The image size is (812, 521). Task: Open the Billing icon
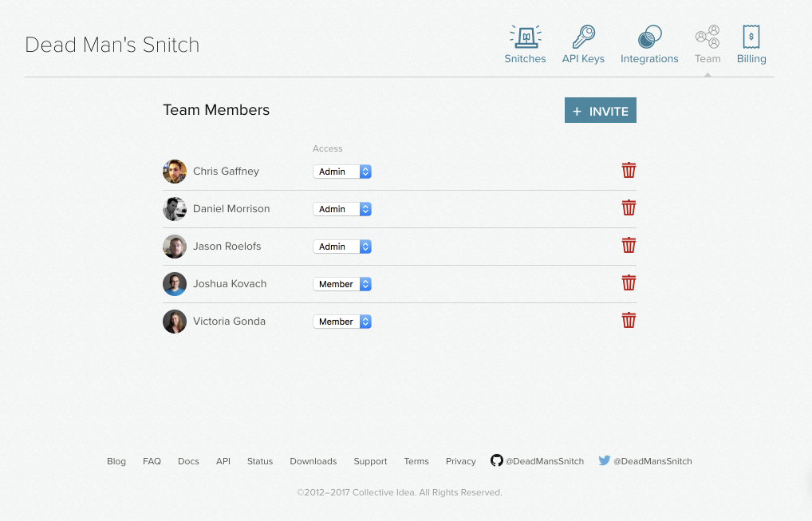(751, 37)
